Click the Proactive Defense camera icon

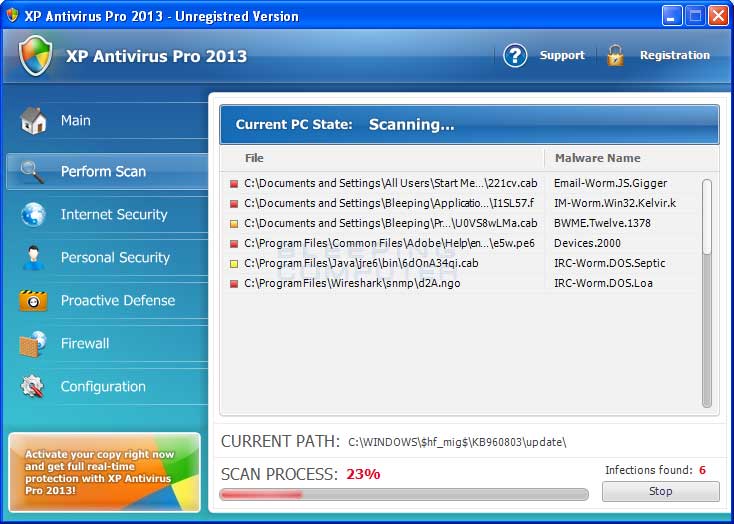click(x=33, y=301)
